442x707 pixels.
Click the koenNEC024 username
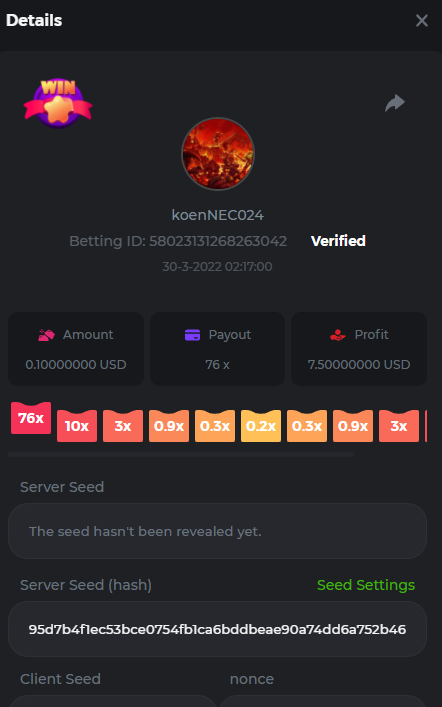[217, 215]
